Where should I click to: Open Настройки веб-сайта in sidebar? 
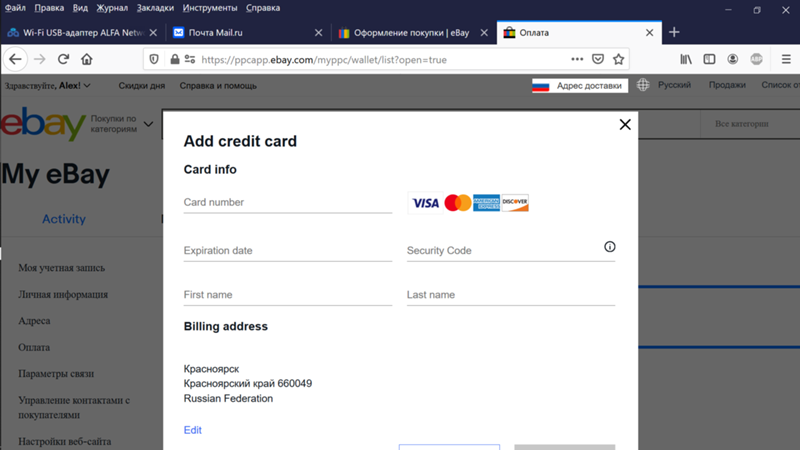click(65, 441)
